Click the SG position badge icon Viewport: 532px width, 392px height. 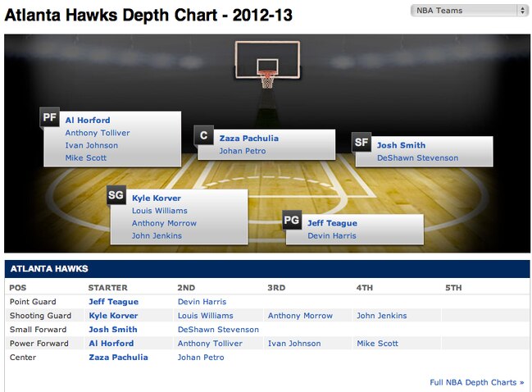(116, 195)
